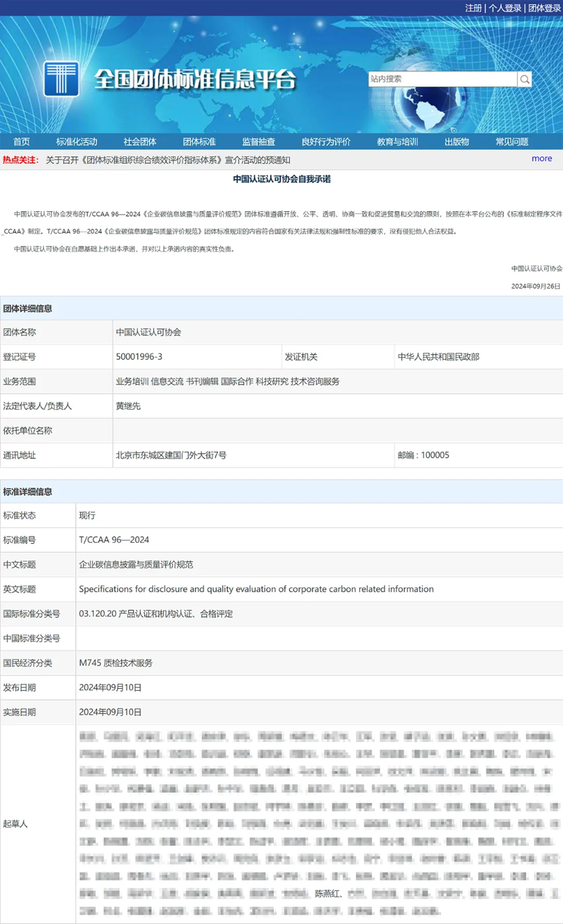Click the business scope text starting 业务培训
Image resolution: width=563 pixels, height=924 pixels.
click(227, 382)
